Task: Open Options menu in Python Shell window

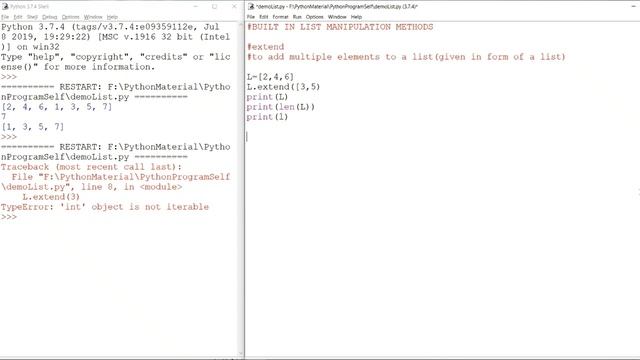Action: pyautogui.click(x=71, y=17)
